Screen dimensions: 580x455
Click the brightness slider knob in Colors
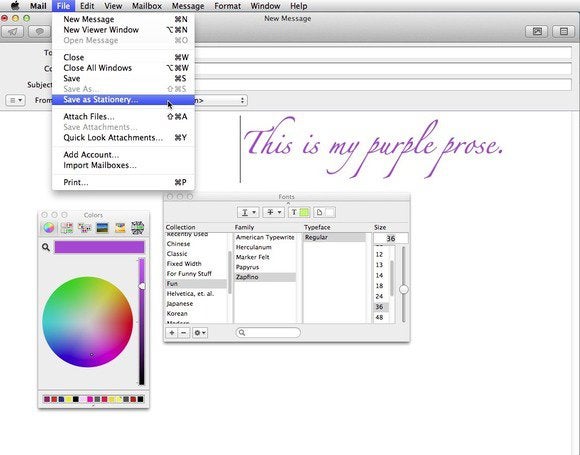coord(142,286)
